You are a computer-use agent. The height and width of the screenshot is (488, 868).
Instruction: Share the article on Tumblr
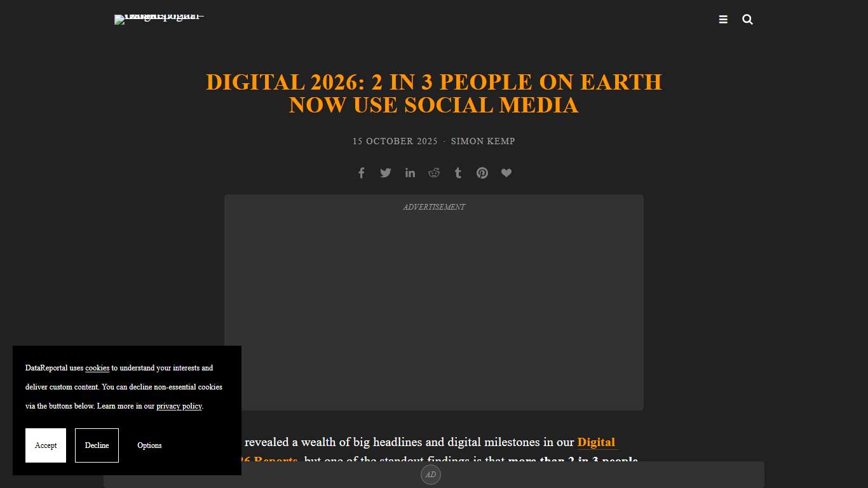point(458,172)
